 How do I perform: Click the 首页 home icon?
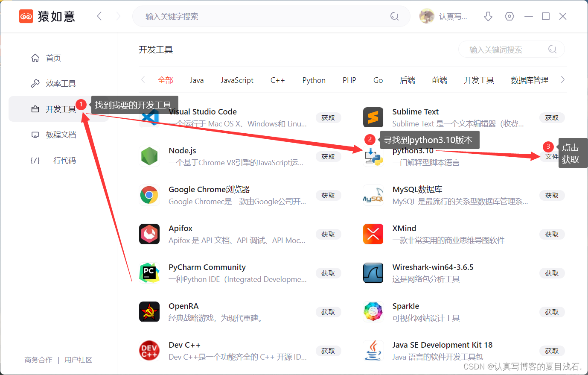(35, 58)
